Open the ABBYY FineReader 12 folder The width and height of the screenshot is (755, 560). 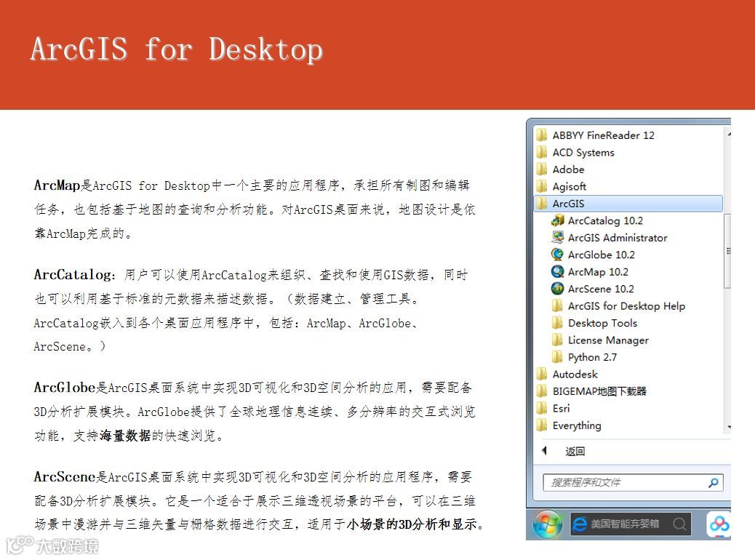coord(595,135)
